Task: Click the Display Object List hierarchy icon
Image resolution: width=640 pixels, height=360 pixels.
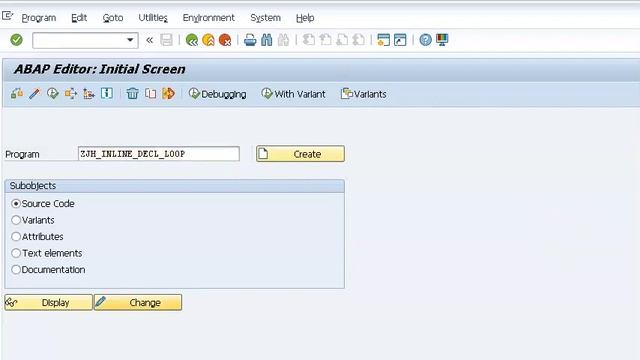Action: pos(89,93)
